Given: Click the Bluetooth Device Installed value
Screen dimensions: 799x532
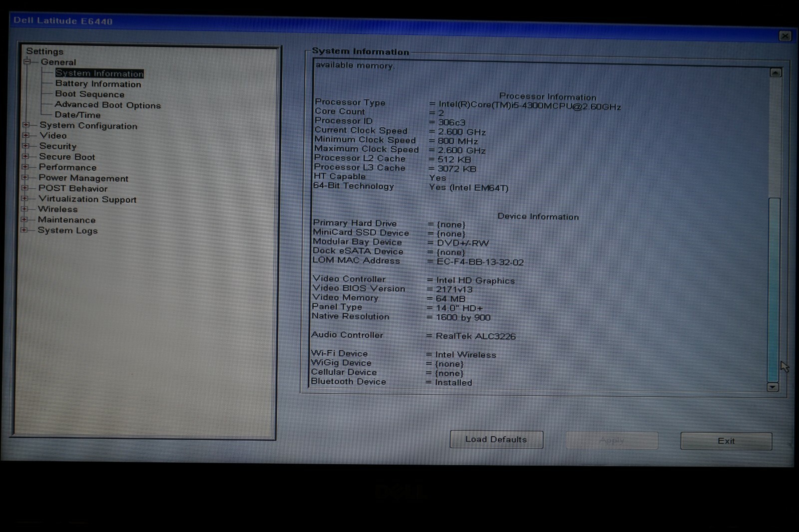Looking at the screenshot, I should 453,383.
